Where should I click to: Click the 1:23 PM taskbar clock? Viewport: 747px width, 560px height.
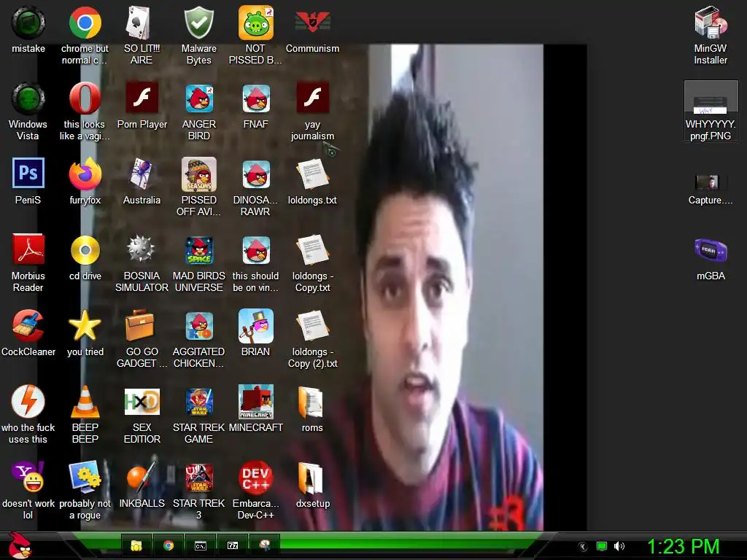coord(683,546)
